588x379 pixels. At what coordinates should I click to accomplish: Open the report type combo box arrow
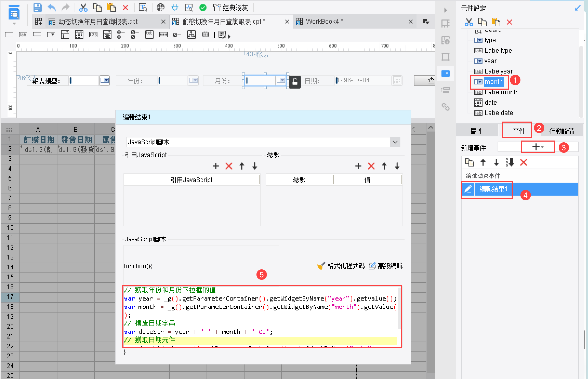pyautogui.click(x=104, y=81)
